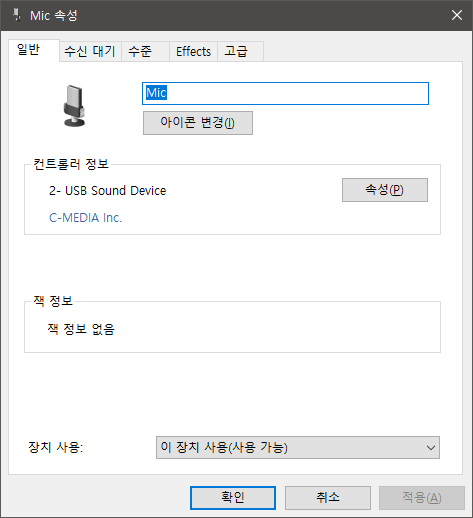Switch to the 일반 tab

34,50
